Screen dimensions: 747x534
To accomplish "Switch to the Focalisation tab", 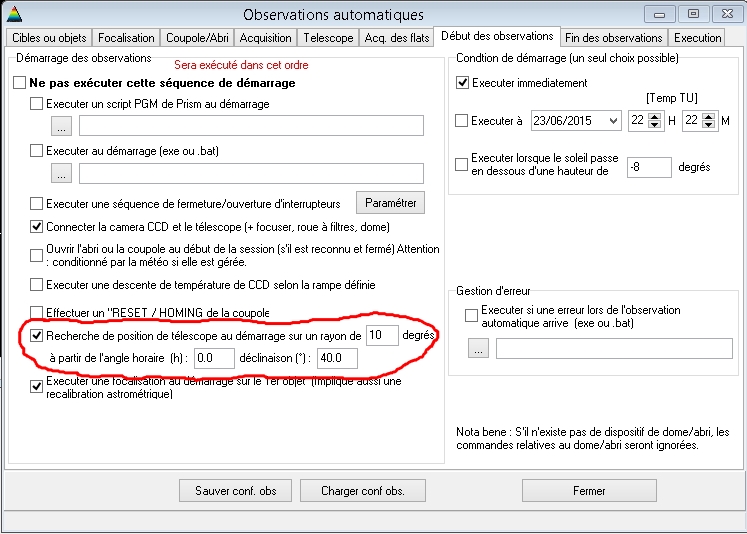I will (126, 38).
